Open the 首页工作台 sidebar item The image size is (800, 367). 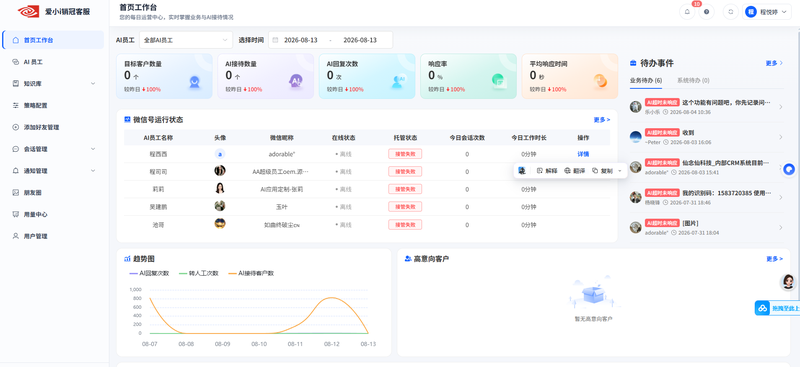pos(53,40)
